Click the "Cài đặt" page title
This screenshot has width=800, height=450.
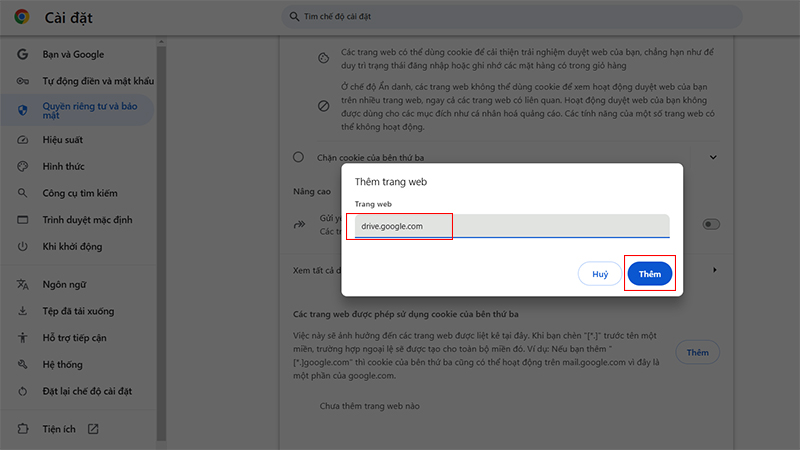pos(68,18)
